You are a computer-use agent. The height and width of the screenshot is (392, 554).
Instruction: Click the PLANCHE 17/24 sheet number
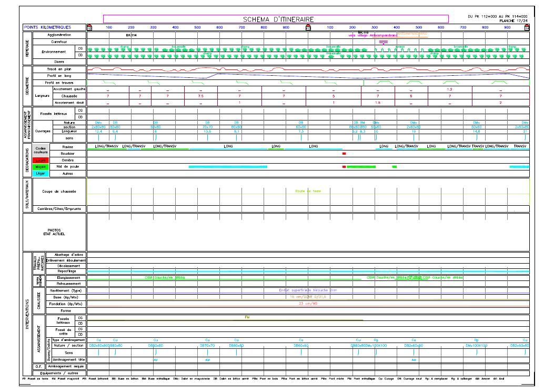[x=513, y=21]
